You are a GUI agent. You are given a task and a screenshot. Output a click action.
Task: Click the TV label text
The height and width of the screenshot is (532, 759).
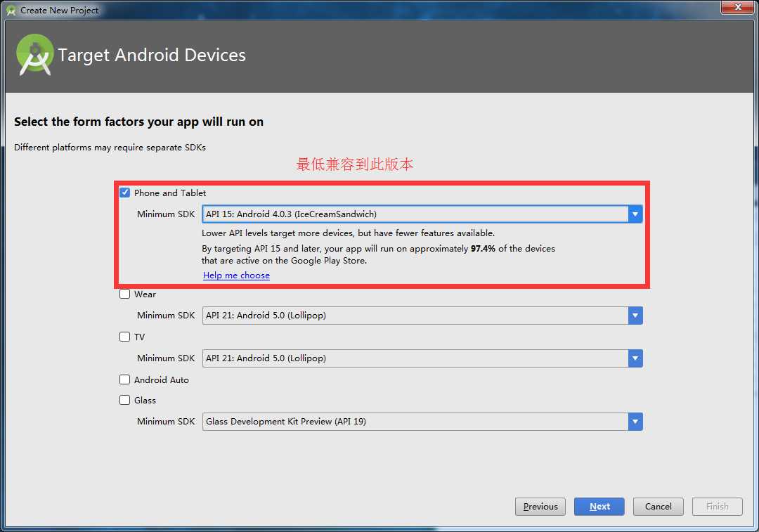click(x=139, y=337)
